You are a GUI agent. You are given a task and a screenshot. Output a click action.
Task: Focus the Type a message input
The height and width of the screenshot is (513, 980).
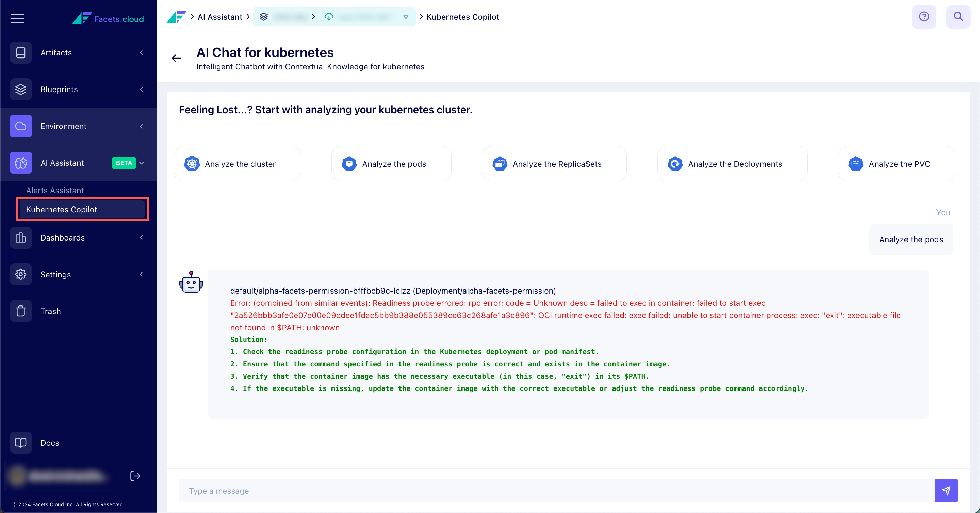coord(557,491)
